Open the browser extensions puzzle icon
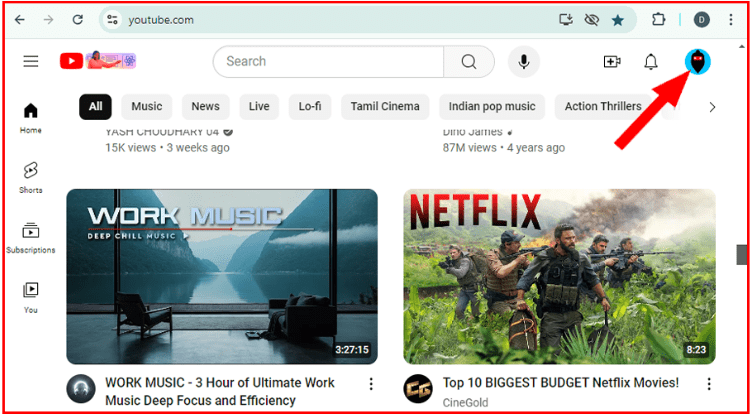The width and height of the screenshot is (751, 416). (x=659, y=20)
